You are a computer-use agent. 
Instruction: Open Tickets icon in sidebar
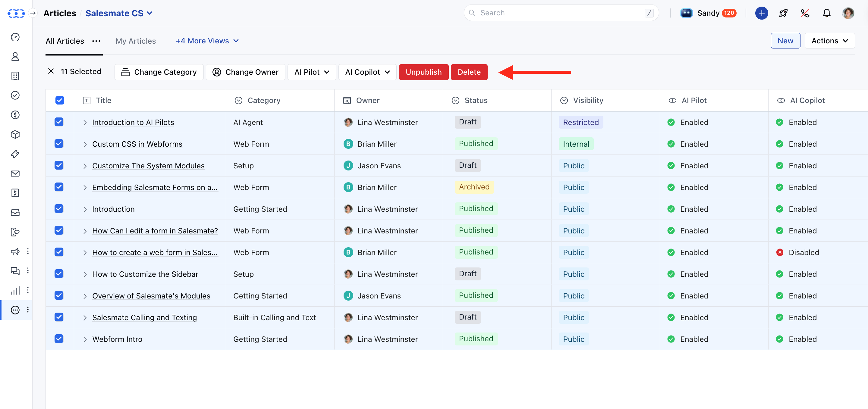click(15, 154)
